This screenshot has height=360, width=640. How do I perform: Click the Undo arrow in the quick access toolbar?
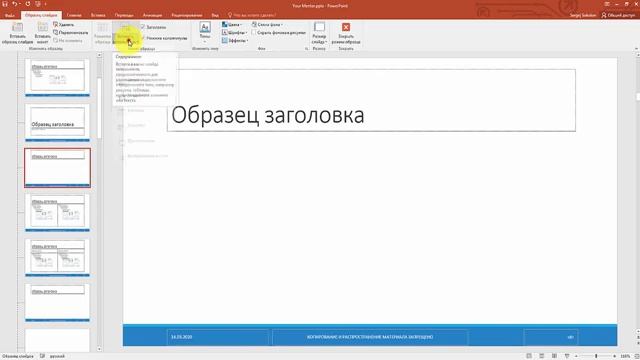pyautogui.click(x=15, y=4)
